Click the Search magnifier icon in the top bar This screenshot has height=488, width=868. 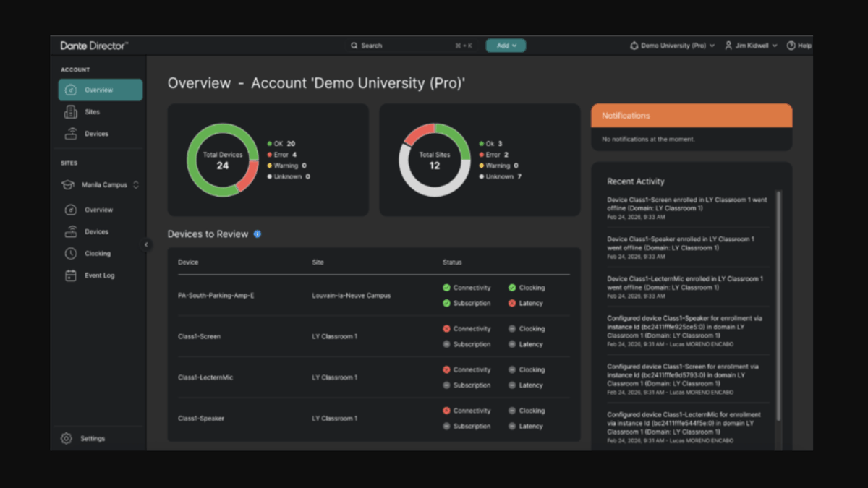[x=354, y=45]
